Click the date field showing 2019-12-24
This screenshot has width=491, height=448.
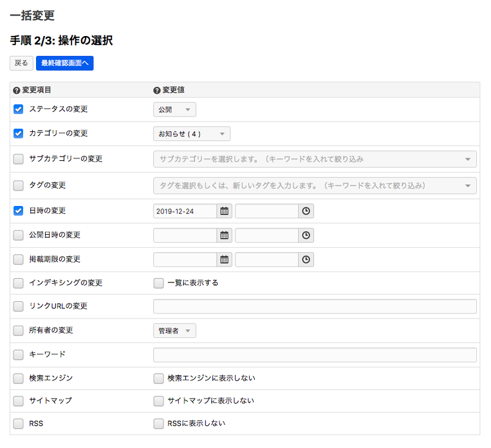point(185,211)
